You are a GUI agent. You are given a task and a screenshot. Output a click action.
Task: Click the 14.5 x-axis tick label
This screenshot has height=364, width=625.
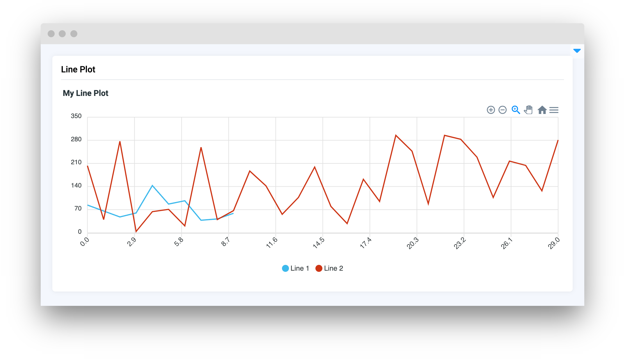[x=319, y=243]
